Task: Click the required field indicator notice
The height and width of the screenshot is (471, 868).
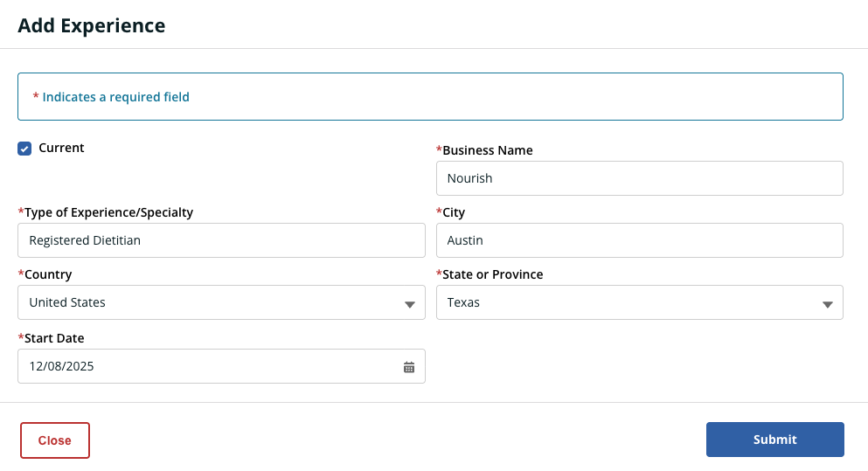Action: point(115,97)
